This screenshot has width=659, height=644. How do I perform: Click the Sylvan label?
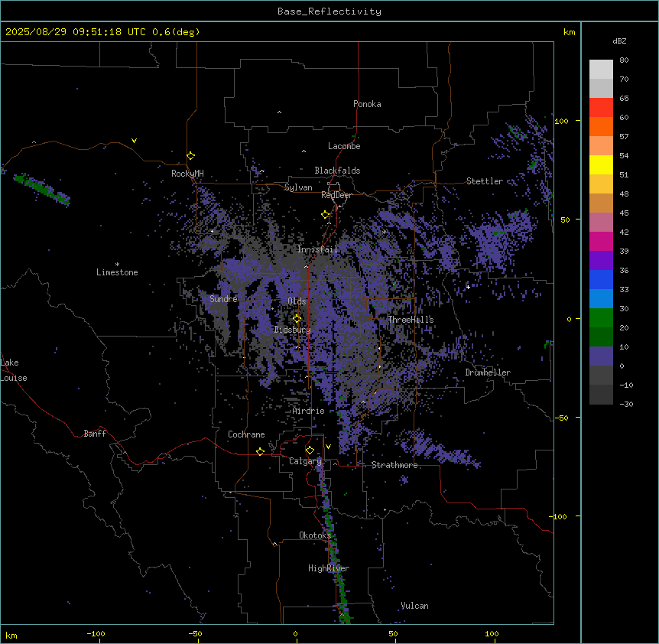point(298,187)
